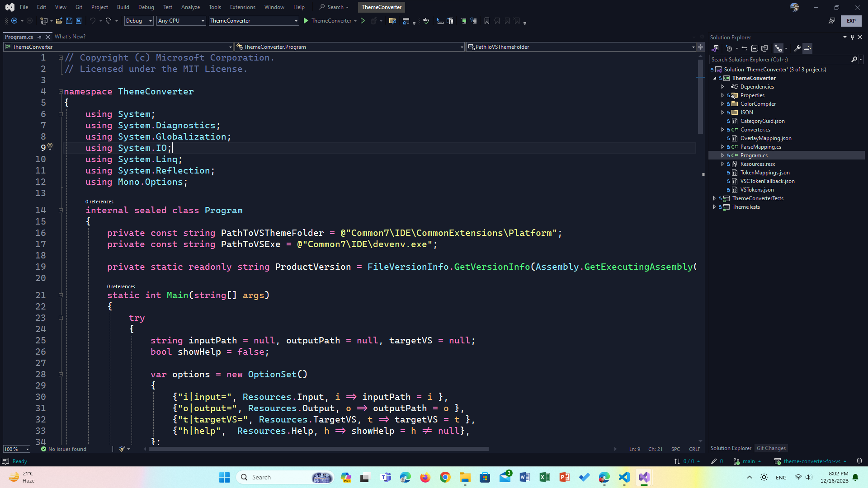Click the What's New? tab

70,37
